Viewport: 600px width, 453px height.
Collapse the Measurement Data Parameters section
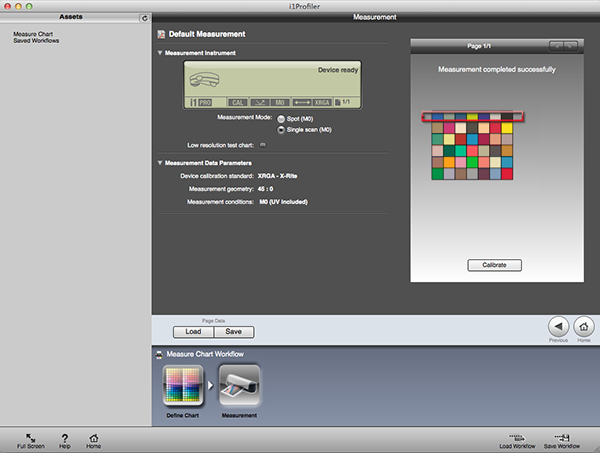pos(160,163)
